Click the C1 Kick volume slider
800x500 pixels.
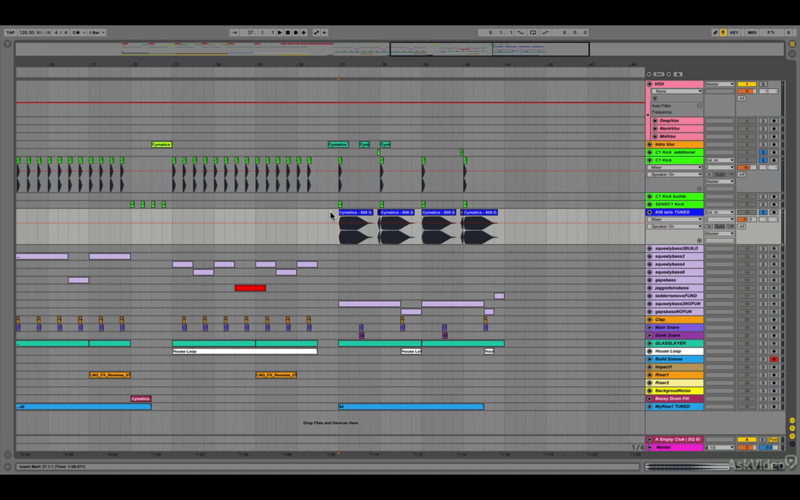tap(746, 167)
